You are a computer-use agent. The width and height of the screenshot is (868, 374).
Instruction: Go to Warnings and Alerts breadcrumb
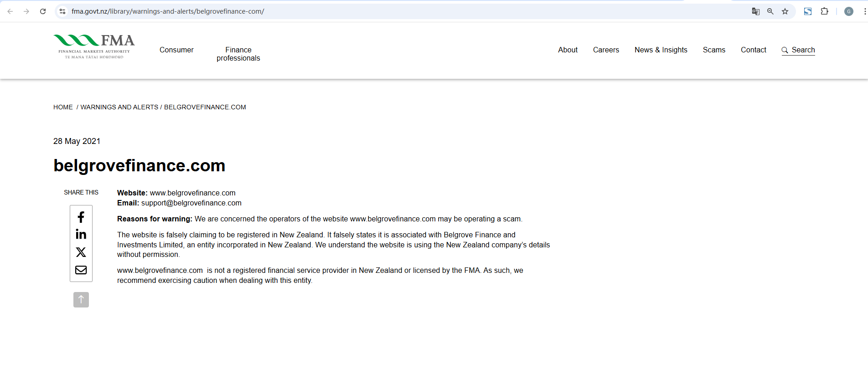pyautogui.click(x=119, y=107)
